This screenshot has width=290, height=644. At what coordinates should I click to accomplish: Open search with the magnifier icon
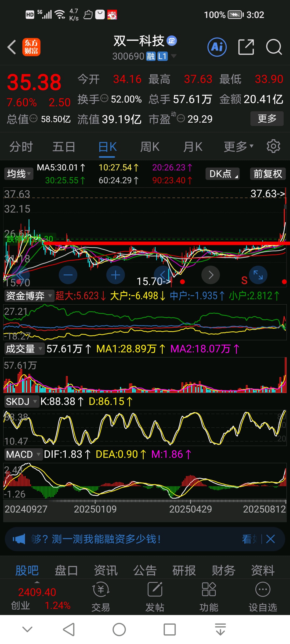(274, 47)
